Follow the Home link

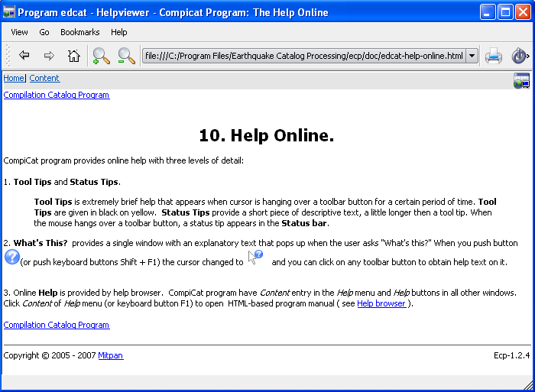pyautogui.click(x=14, y=78)
